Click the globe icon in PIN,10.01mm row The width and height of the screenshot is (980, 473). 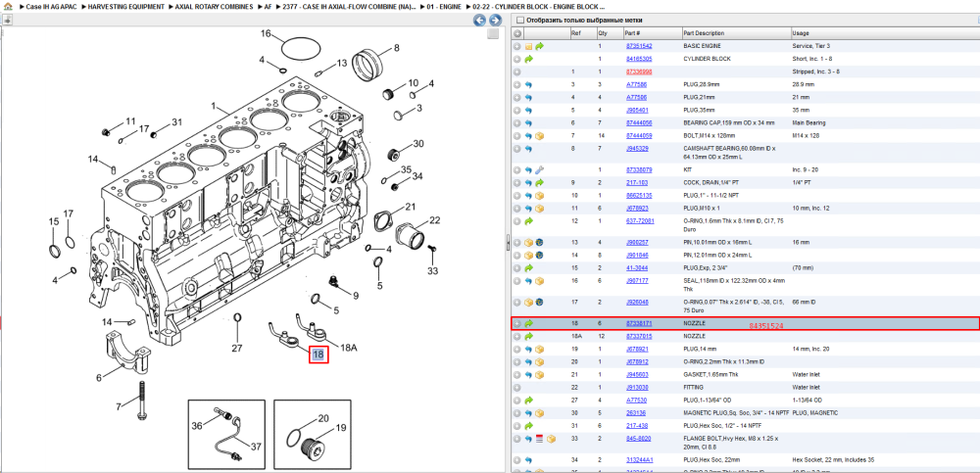[x=539, y=242]
